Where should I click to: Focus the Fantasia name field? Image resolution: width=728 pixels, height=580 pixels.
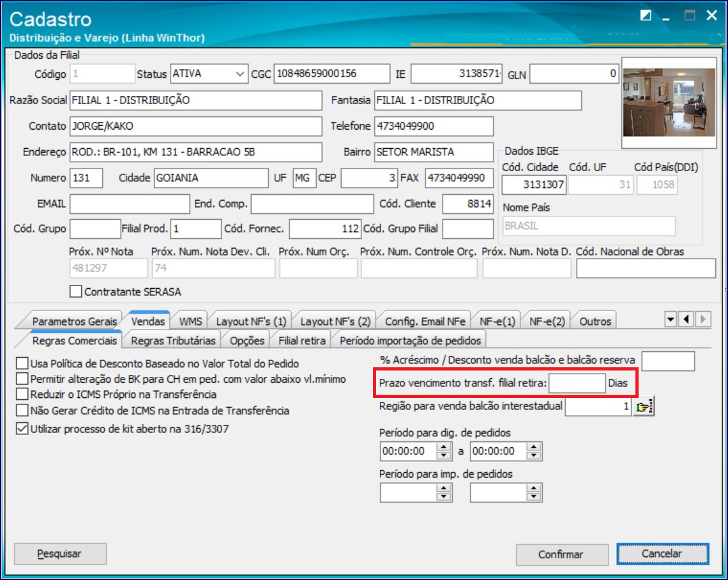tap(478, 100)
